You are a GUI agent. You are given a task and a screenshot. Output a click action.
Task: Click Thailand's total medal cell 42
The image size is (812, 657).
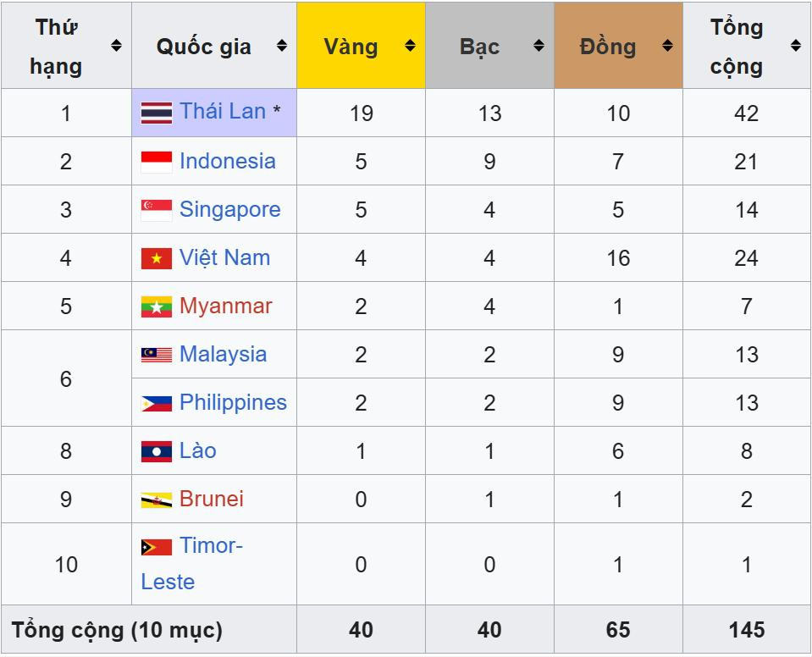coord(746,113)
